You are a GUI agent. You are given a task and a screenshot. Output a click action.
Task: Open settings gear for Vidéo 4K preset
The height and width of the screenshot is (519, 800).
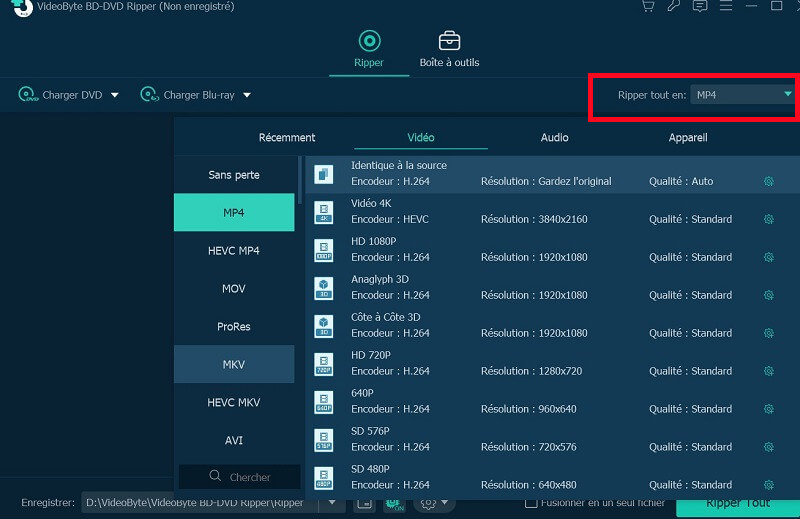pyautogui.click(x=769, y=219)
